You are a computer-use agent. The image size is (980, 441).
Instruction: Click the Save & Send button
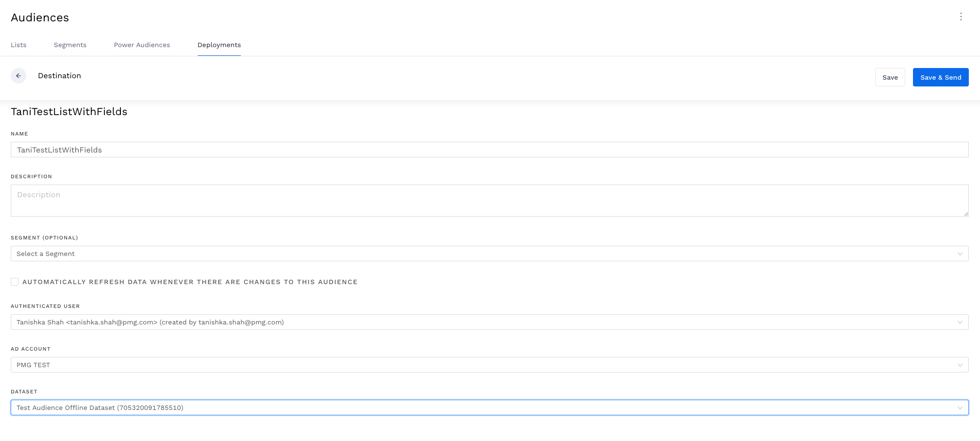(940, 77)
